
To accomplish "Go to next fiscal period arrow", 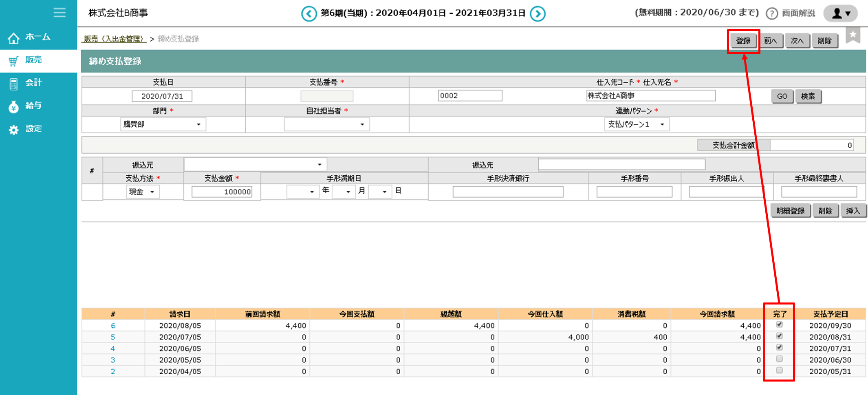I will pos(538,14).
